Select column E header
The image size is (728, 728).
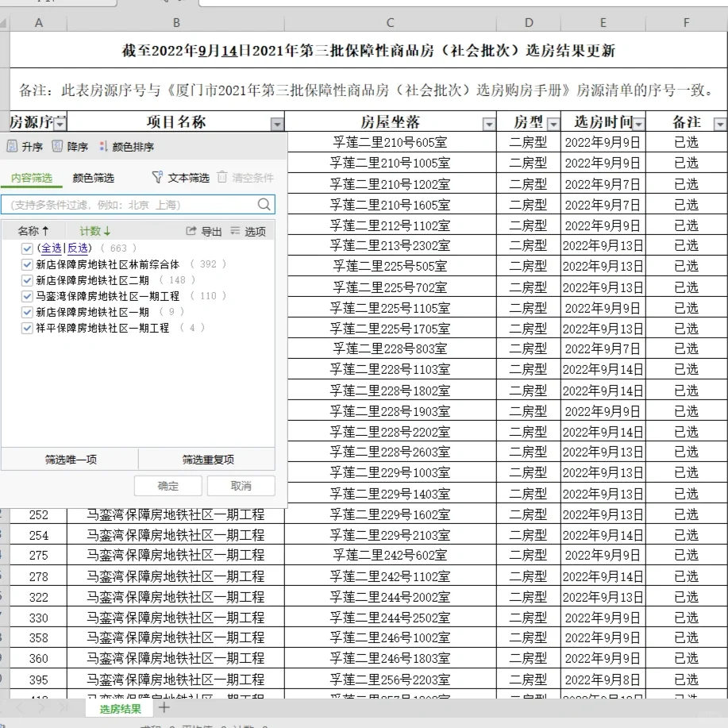click(x=603, y=23)
